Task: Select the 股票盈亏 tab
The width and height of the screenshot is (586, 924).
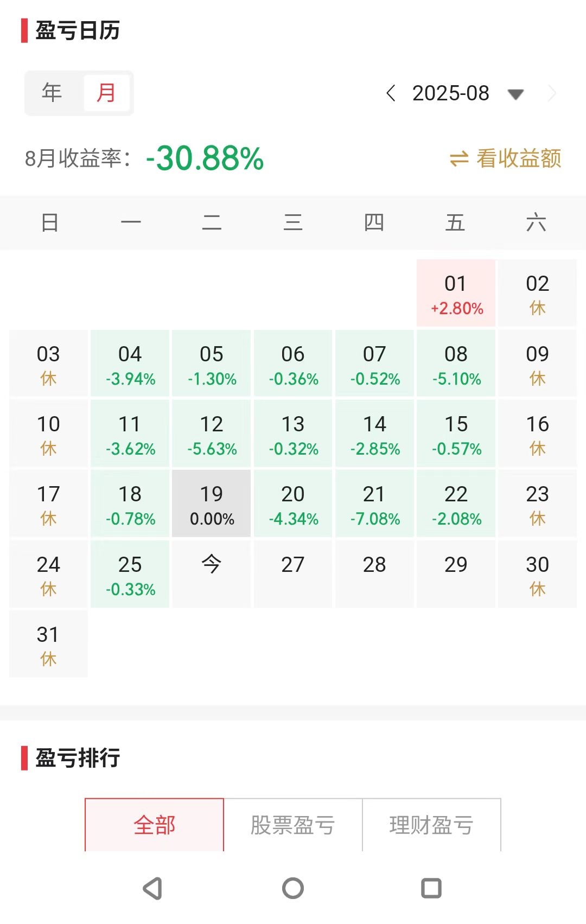Action: 293,825
